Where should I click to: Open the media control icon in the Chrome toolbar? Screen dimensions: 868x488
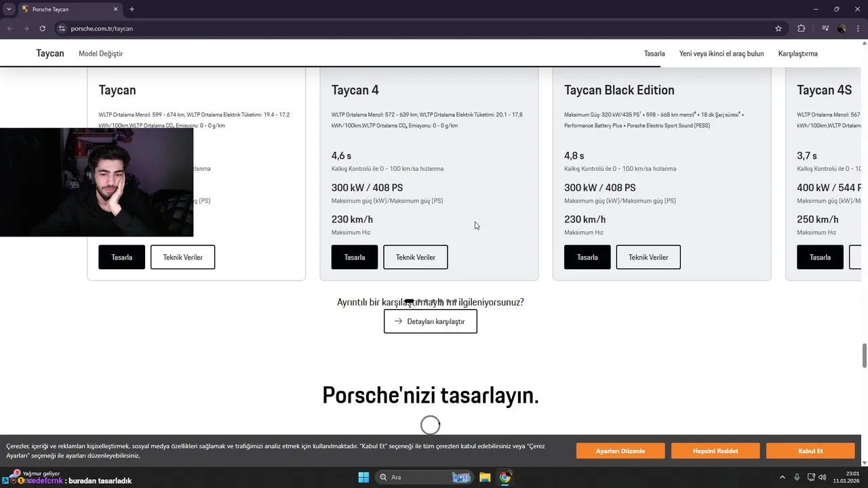pyautogui.click(x=825, y=28)
